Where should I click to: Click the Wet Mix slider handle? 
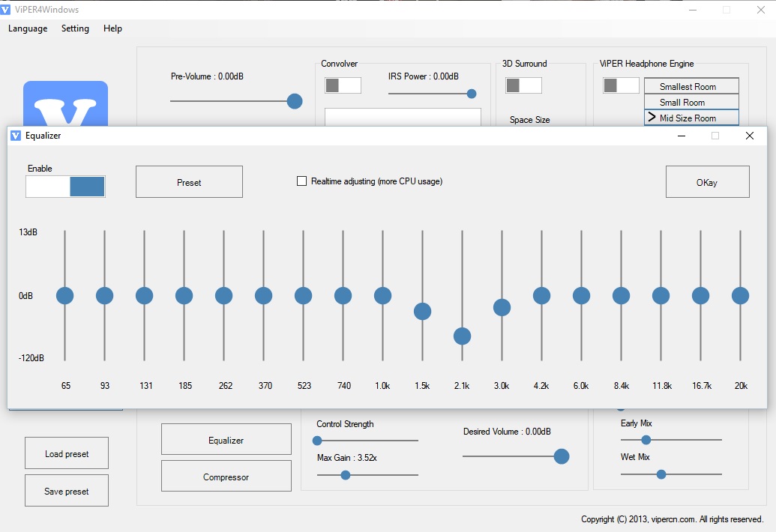coord(661,474)
